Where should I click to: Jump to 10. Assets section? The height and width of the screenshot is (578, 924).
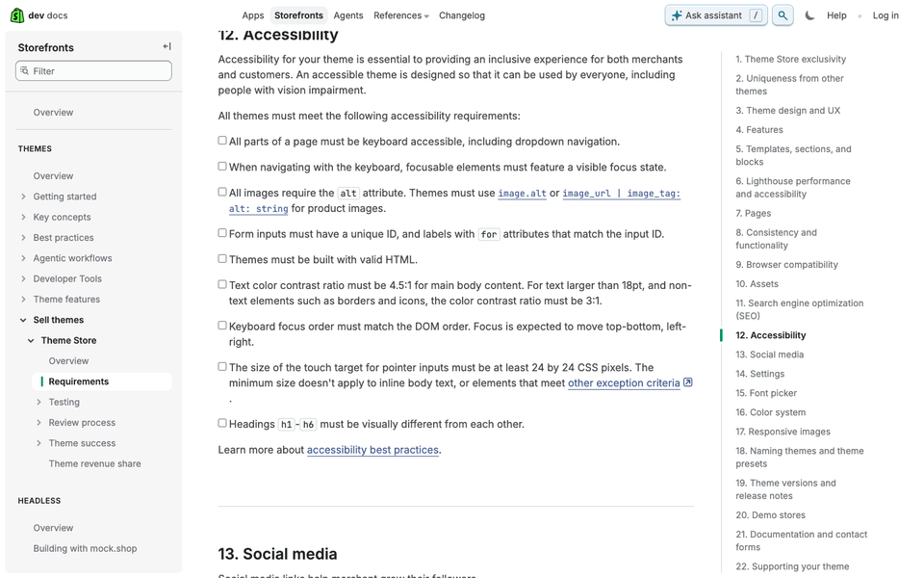point(757,284)
